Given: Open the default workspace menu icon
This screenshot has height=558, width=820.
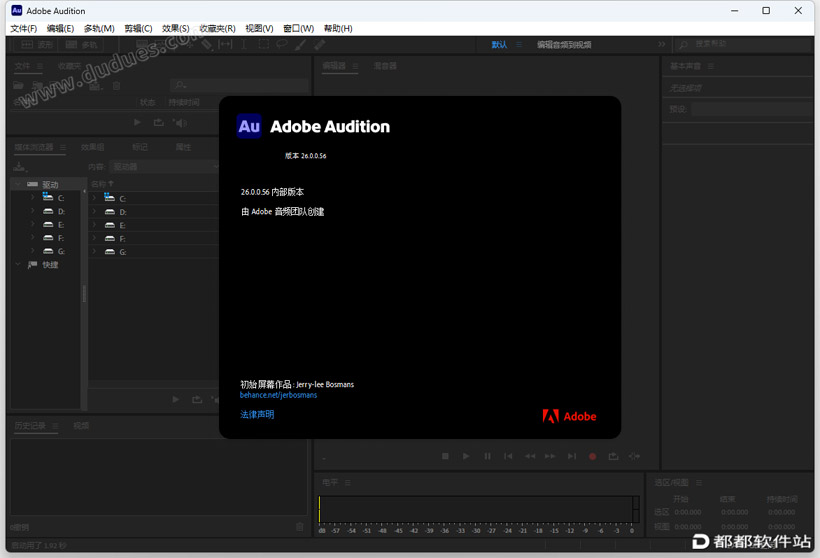Looking at the screenshot, I should click(519, 44).
